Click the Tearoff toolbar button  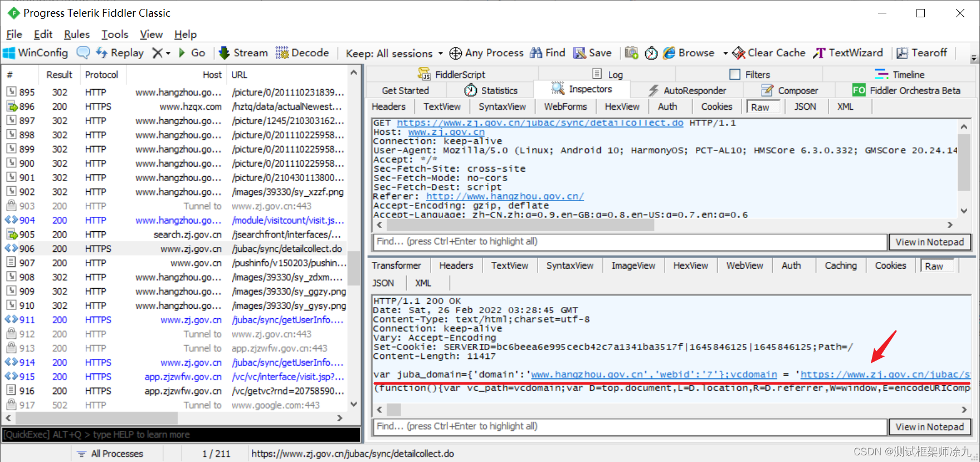(922, 53)
